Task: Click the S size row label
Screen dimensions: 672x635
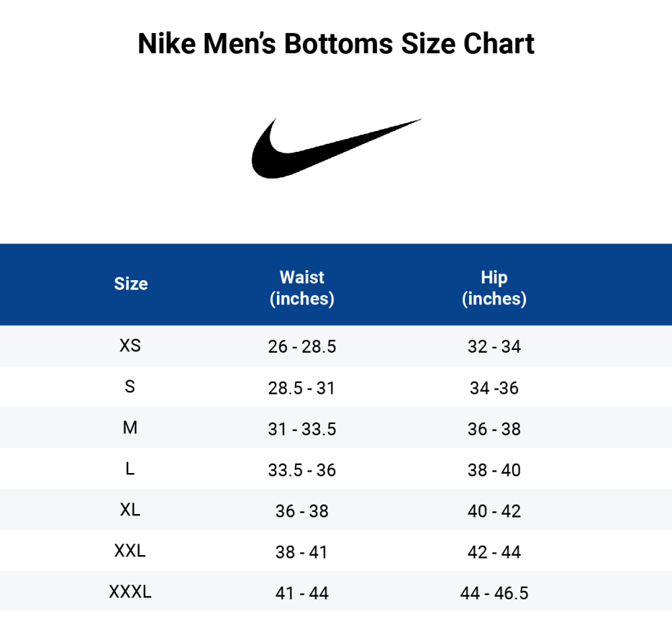Action: click(x=130, y=387)
